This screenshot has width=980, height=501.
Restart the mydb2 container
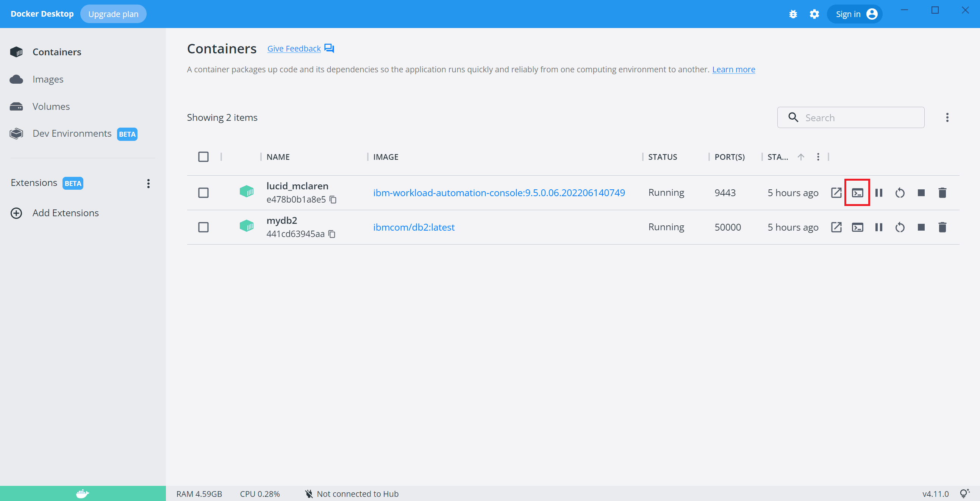pos(900,227)
